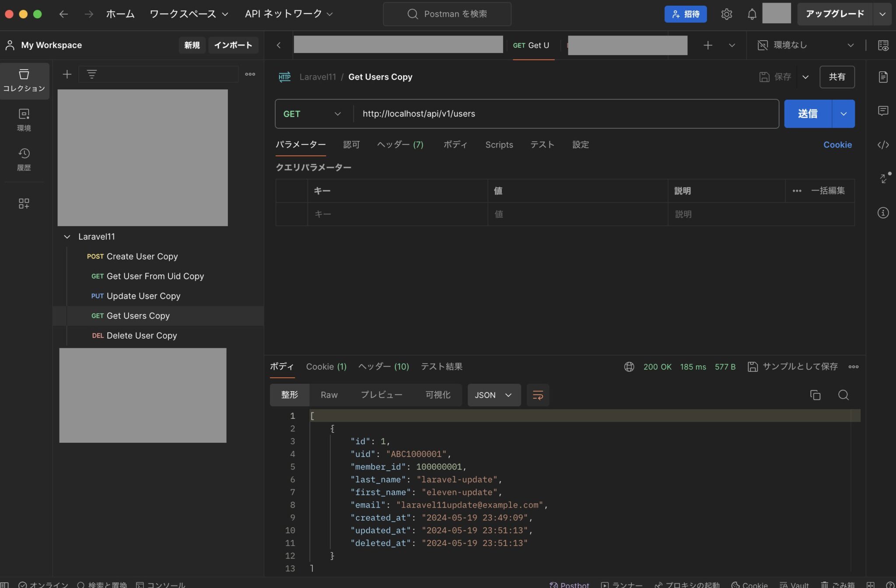Search within the response body

(843, 395)
